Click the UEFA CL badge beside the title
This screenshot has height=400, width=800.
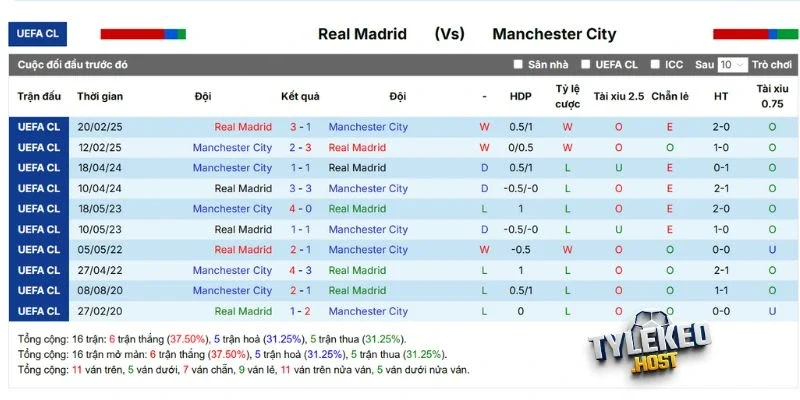point(38,34)
